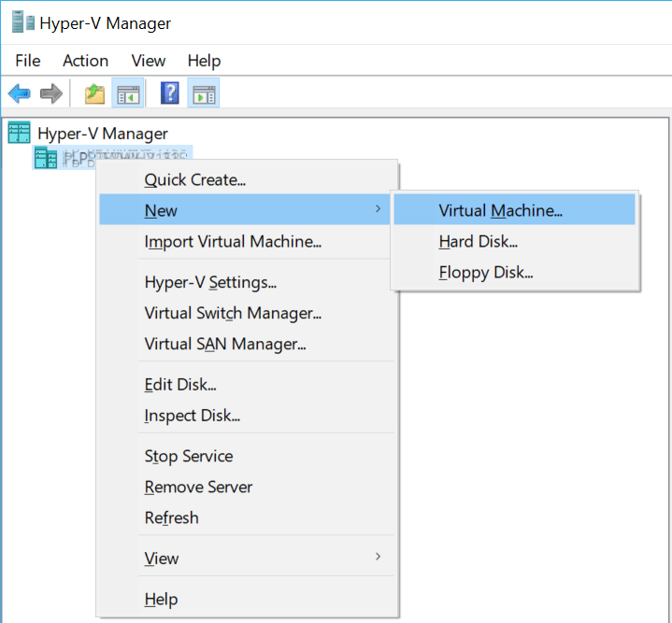Click Help at bottom of context menu
Screen dimensions: 672x623
tap(245, 599)
